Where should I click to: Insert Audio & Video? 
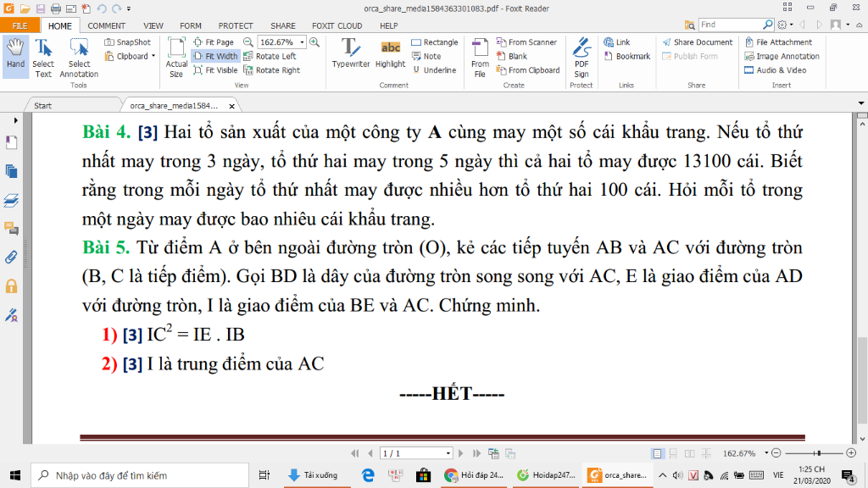pos(775,70)
